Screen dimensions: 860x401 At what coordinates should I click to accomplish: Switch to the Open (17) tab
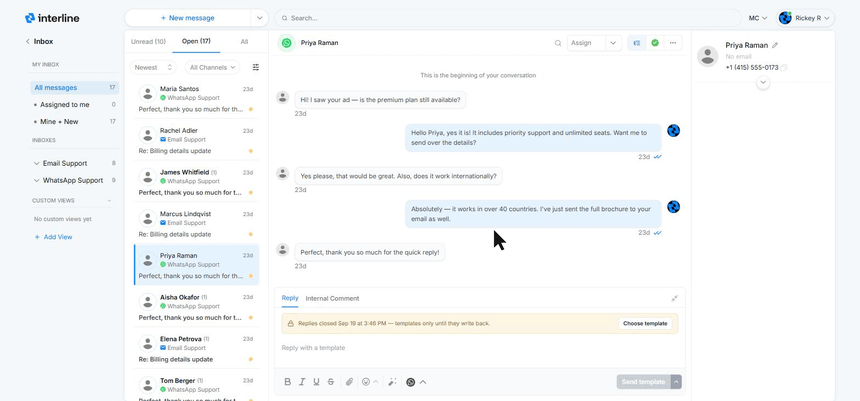(x=196, y=42)
